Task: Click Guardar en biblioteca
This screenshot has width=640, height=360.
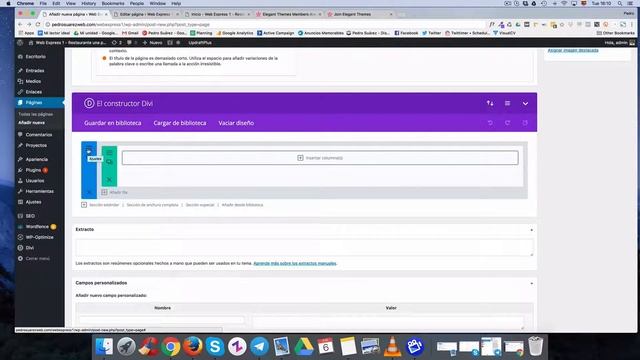Action: pos(113,123)
